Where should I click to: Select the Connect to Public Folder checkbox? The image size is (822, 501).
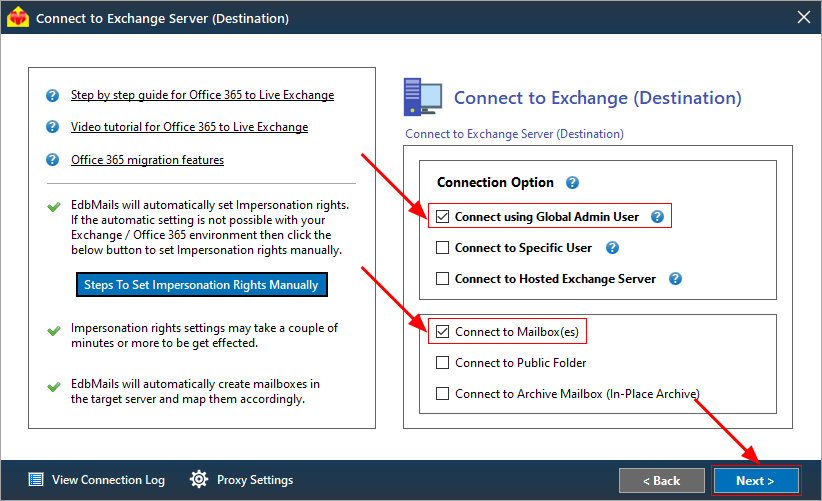coord(443,363)
